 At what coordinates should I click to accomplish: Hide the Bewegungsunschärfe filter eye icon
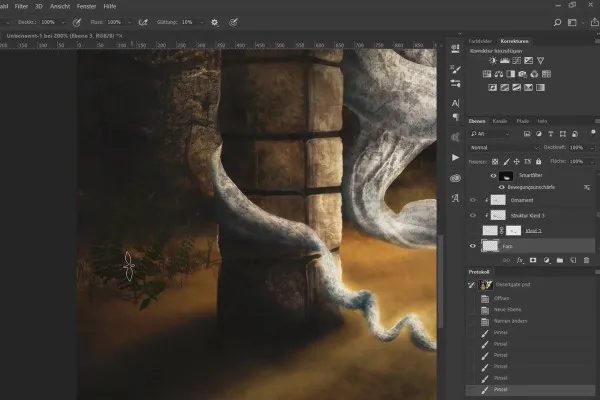[x=502, y=187]
